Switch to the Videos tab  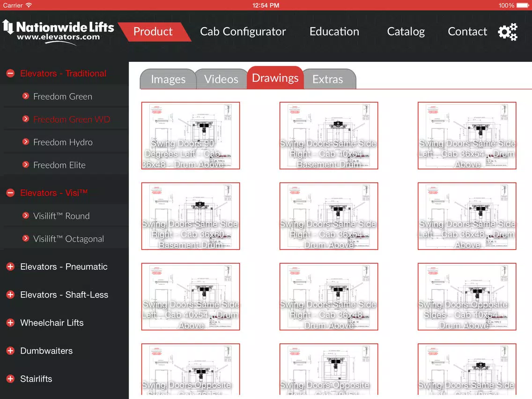221,79
